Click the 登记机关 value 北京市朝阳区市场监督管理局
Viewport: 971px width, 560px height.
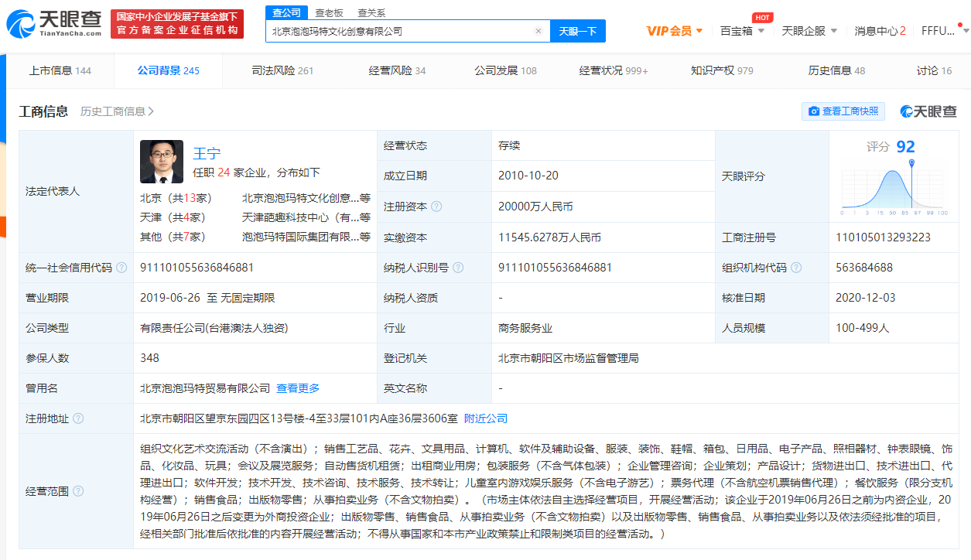coord(569,358)
